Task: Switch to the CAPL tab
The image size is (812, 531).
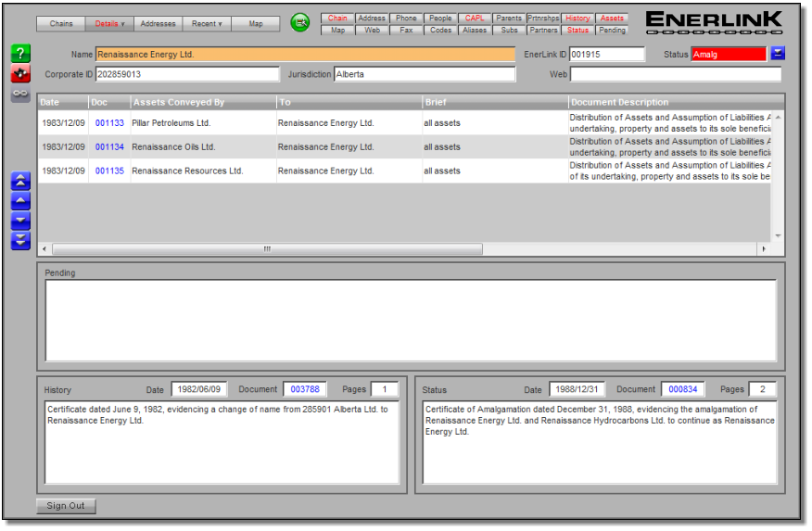Action: point(475,19)
